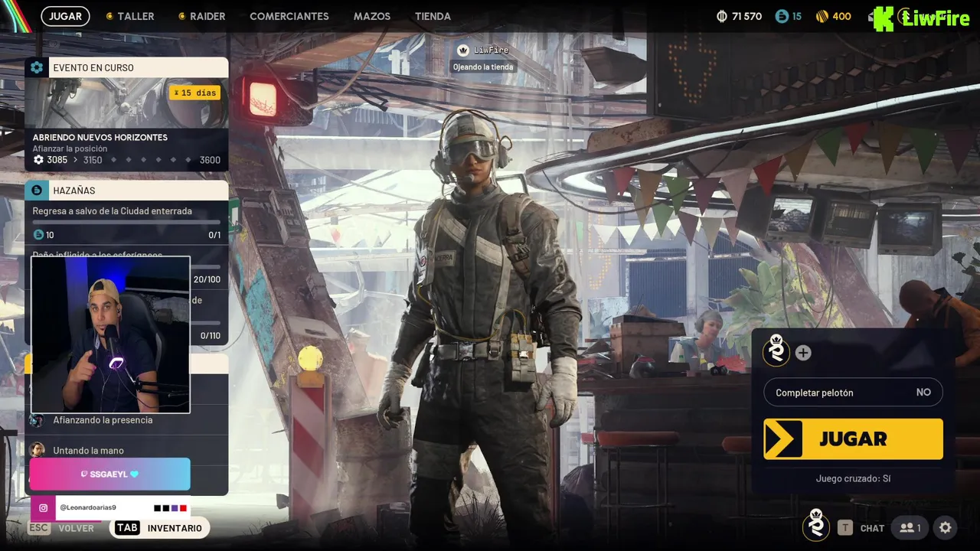Viewport: 980px width, 551px height.
Task: Open the TIENDA tab
Action: pyautogui.click(x=433, y=16)
